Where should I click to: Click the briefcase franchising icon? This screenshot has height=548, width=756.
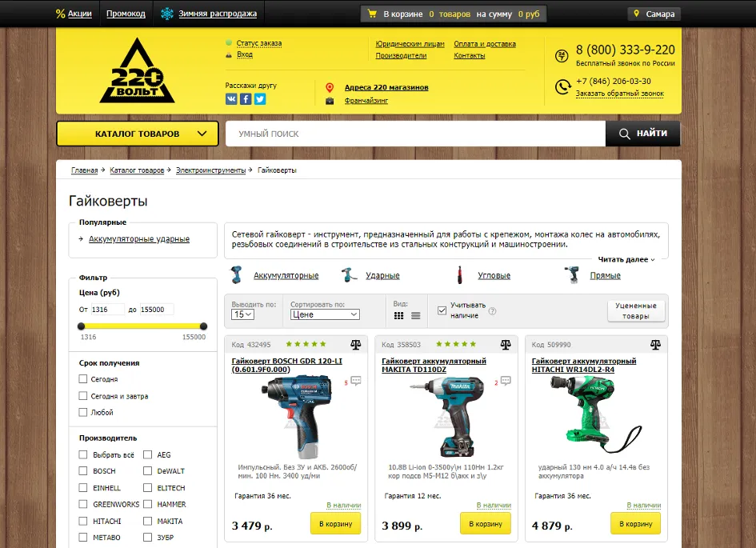[330, 101]
